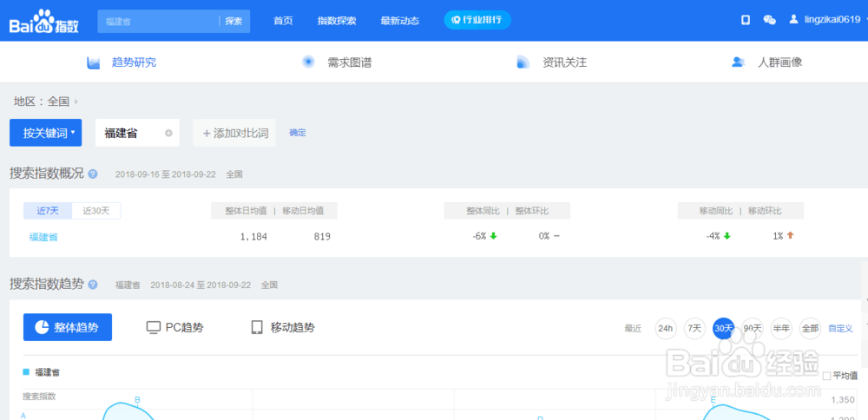Show help for 搜索指数概况

click(93, 174)
